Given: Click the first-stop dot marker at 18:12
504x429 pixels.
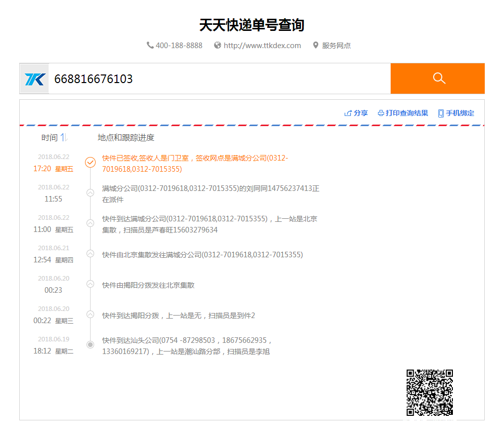Looking at the screenshot, I should (90, 345).
